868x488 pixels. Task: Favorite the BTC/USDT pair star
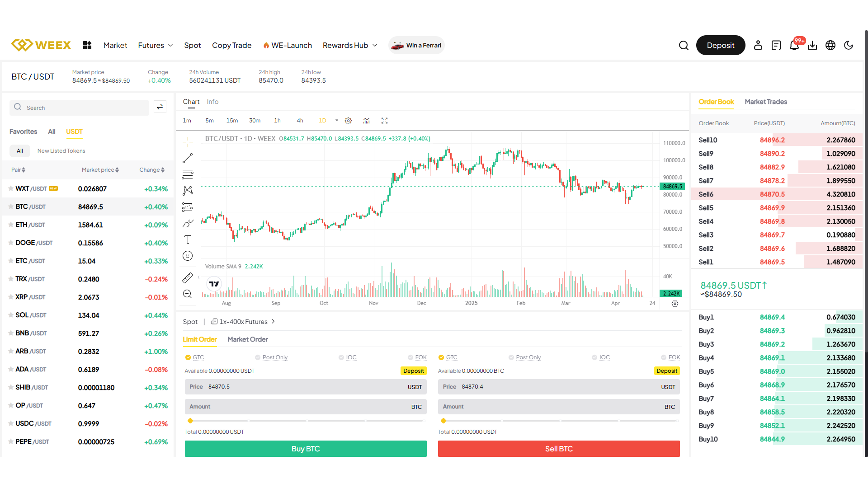pos(11,206)
